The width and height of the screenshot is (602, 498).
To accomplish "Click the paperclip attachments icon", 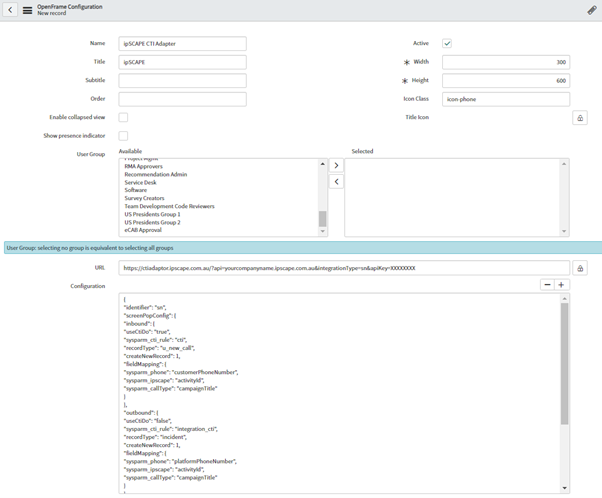I will [592, 10].
